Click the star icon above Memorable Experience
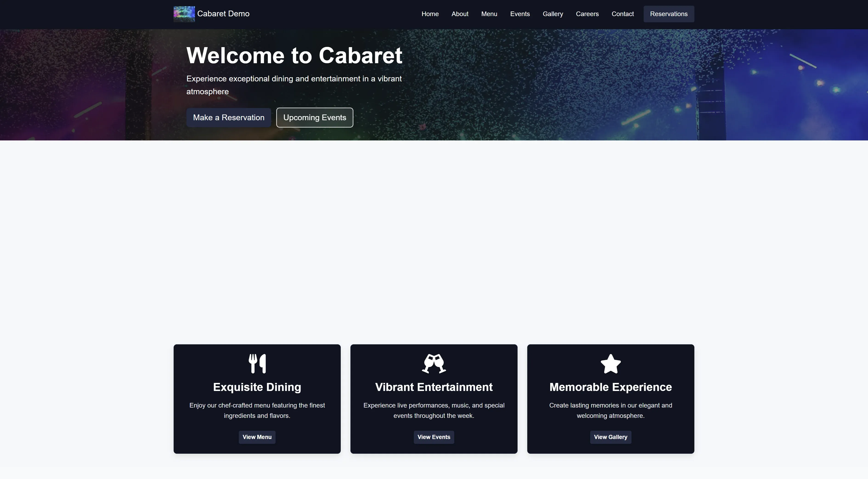The width and height of the screenshot is (868, 479). 611,364
